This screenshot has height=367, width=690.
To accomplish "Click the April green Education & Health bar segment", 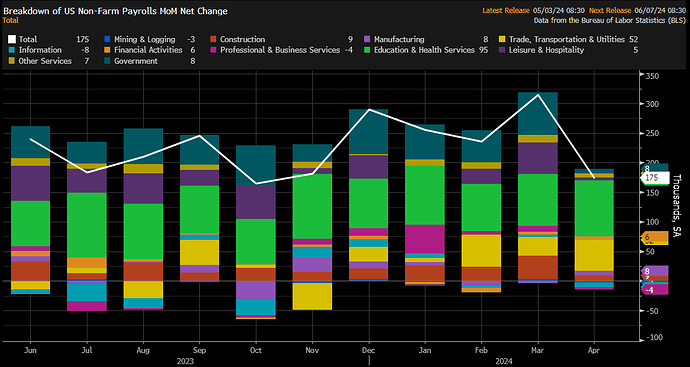I will tap(594, 208).
